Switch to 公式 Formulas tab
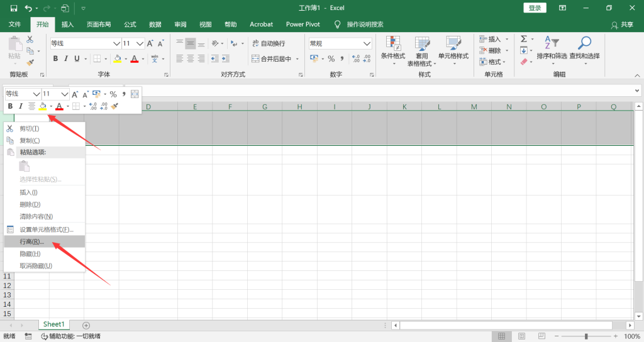 (x=130, y=25)
